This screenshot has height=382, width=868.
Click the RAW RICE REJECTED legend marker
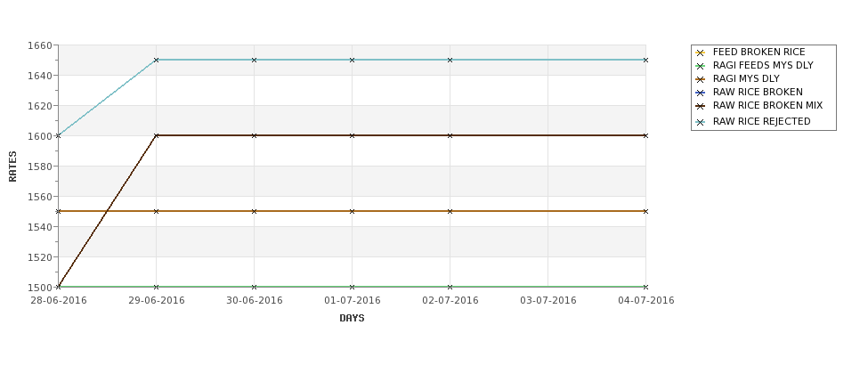pos(701,122)
